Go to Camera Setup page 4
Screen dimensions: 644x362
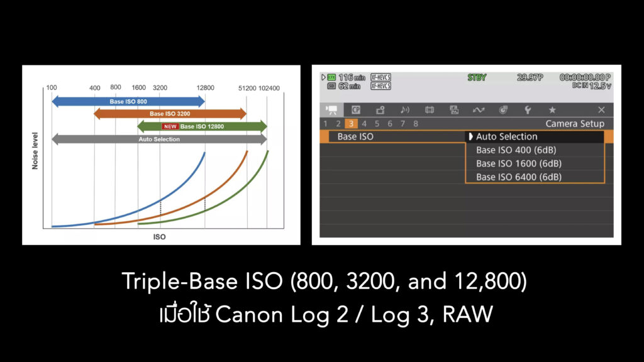[x=364, y=124]
